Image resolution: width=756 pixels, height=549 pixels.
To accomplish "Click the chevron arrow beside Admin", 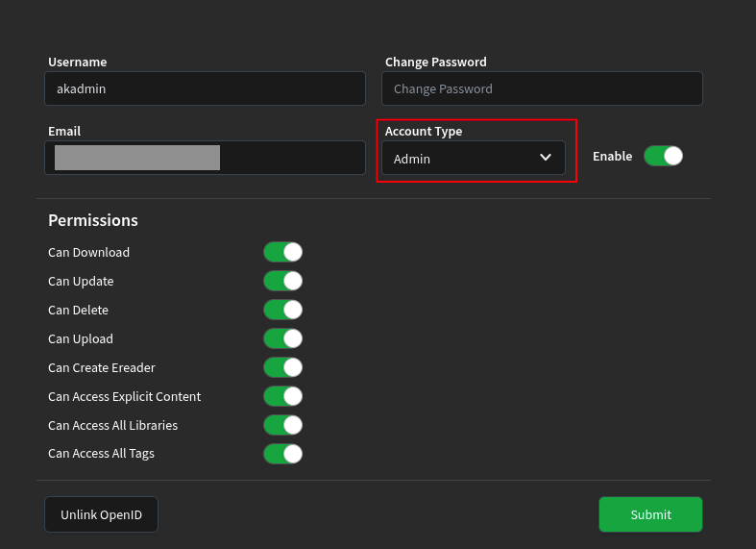I will coord(546,158).
